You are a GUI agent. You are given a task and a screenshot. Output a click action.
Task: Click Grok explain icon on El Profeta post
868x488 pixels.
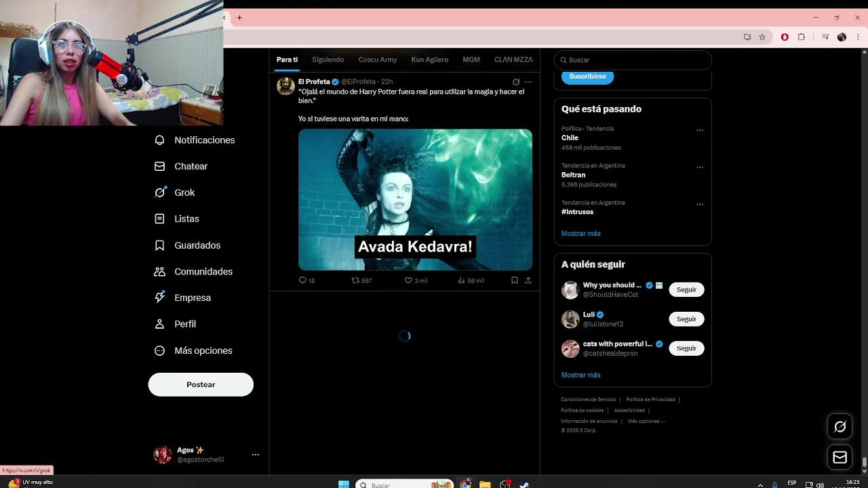point(516,82)
